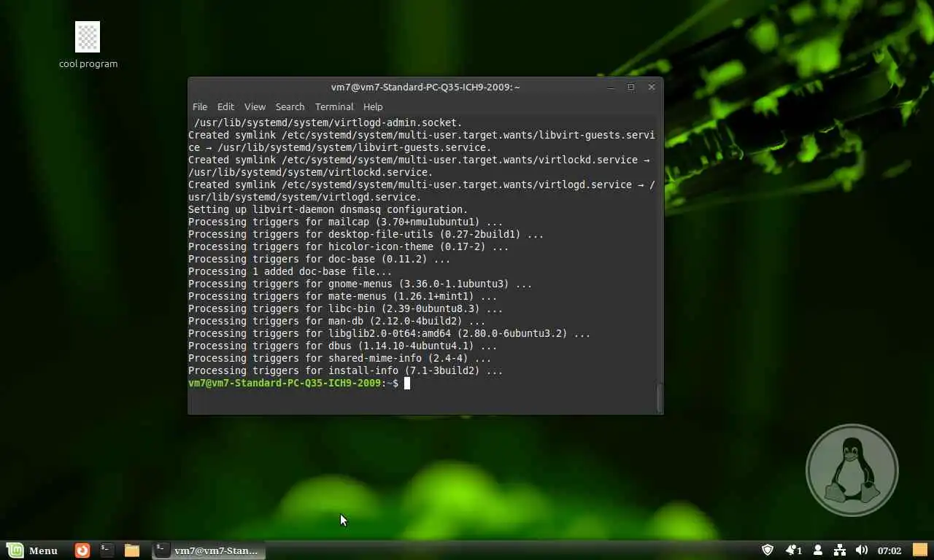The image size is (934, 560).
Task: Open the Search menu in terminal
Action: tap(290, 106)
